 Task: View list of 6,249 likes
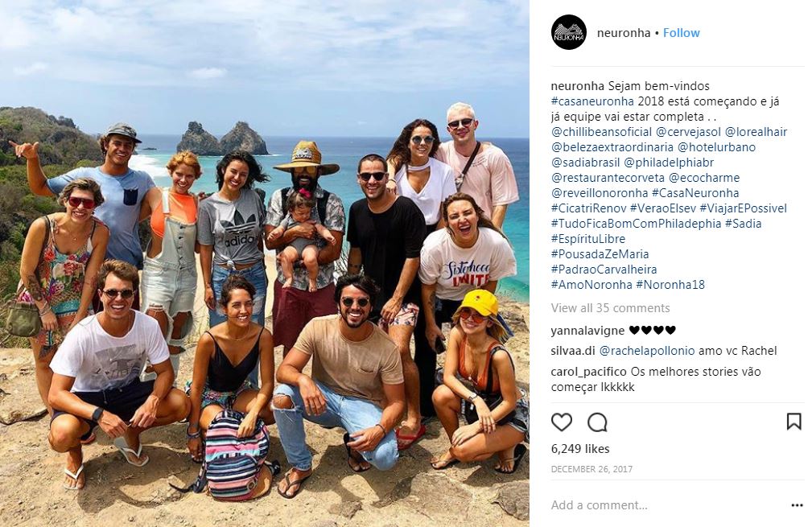(580, 449)
